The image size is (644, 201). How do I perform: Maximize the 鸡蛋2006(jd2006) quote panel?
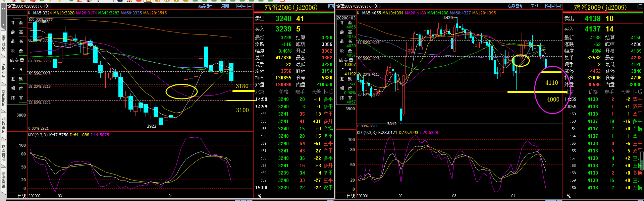pos(331,6)
